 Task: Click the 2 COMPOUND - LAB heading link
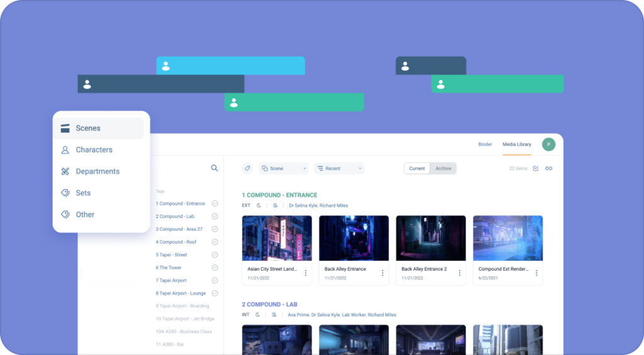click(269, 305)
